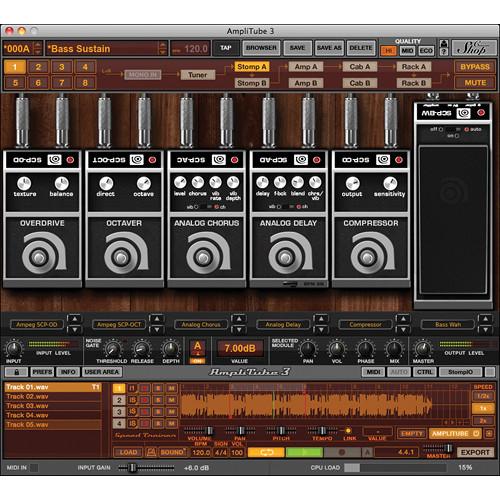Adjust the INPUT GAIN slider
Viewport: 500px width, 500px height.
coord(132,468)
